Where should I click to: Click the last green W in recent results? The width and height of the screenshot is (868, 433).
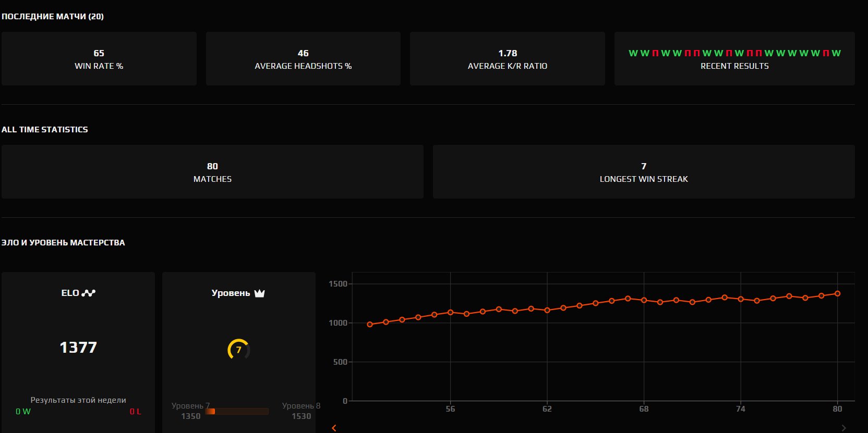(x=836, y=53)
